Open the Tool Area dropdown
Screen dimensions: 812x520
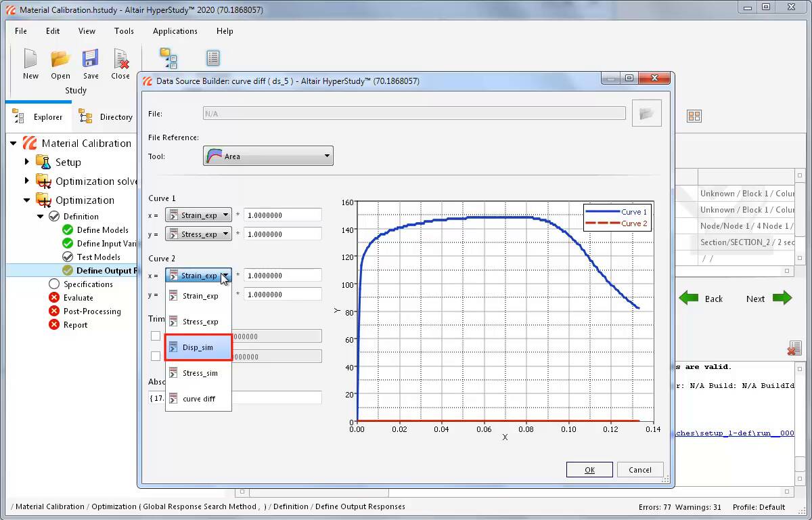coord(268,156)
